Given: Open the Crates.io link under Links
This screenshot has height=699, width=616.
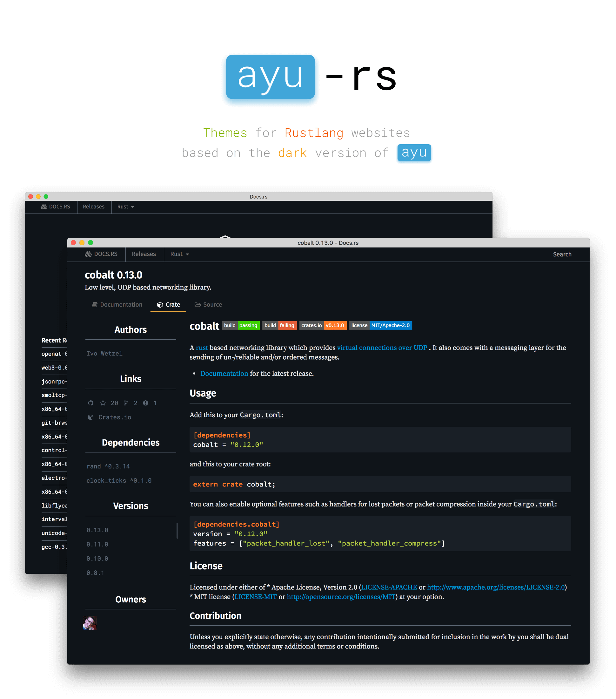Looking at the screenshot, I should click(115, 417).
